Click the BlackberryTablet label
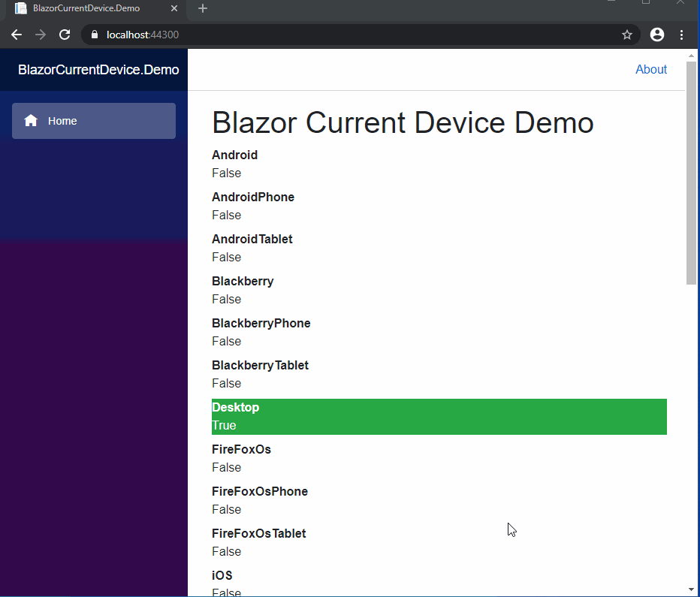The height and width of the screenshot is (597, 700). [x=261, y=366]
